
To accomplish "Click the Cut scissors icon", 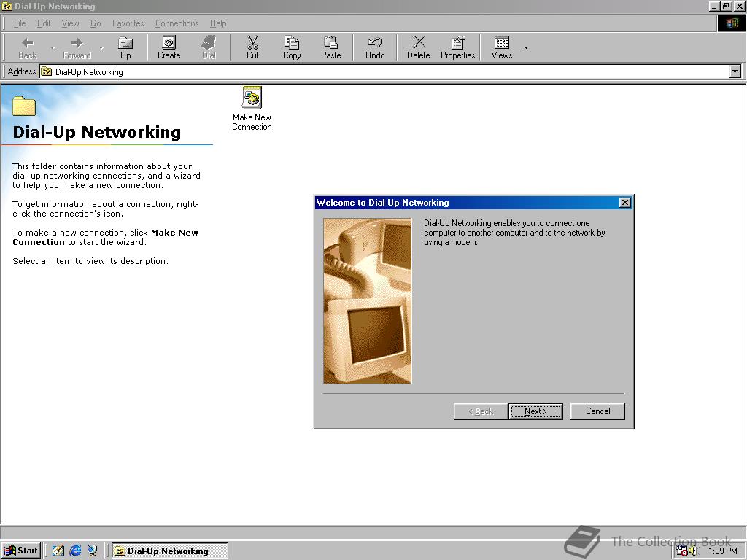I will tap(252, 47).
